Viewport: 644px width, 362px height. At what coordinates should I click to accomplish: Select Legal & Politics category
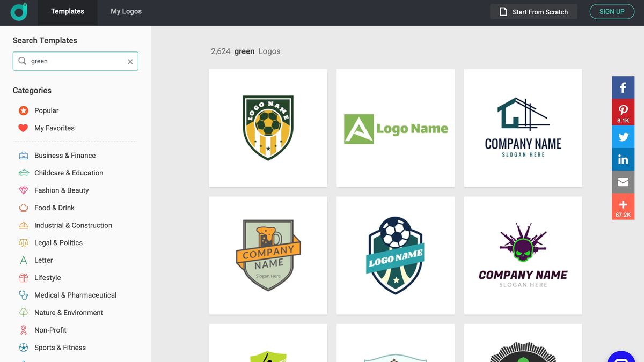click(58, 243)
